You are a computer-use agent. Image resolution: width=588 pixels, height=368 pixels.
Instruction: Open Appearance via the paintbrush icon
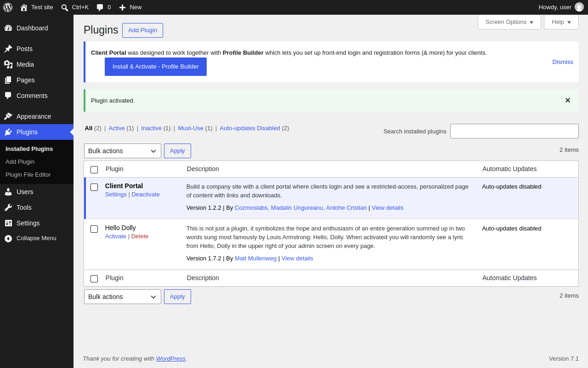pyautogui.click(x=8, y=116)
